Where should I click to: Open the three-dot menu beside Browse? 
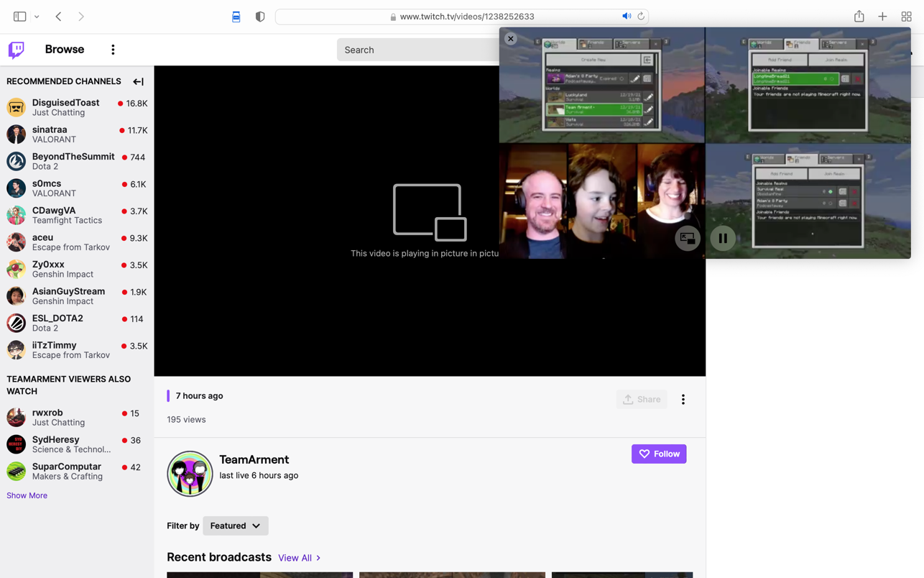click(113, 50)
